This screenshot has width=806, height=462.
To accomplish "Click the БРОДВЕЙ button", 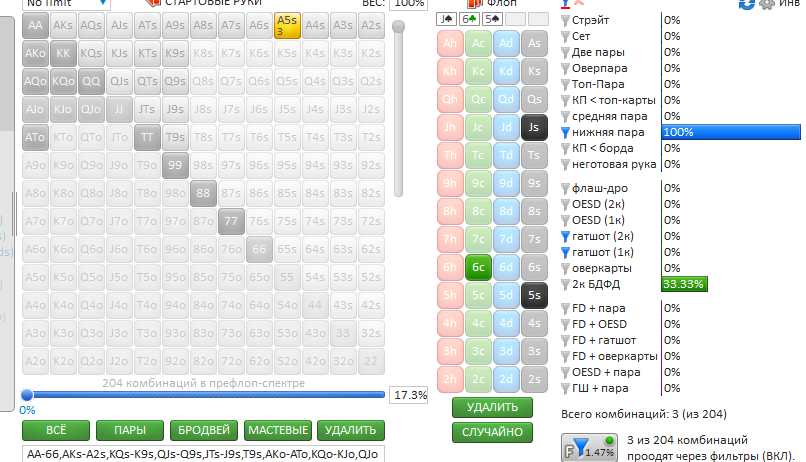I will tap(204, 430).
